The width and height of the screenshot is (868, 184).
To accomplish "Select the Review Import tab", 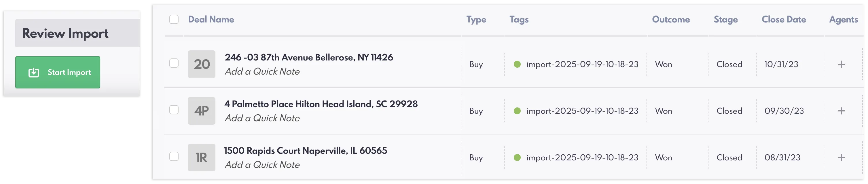I will [x=65, y=33].
